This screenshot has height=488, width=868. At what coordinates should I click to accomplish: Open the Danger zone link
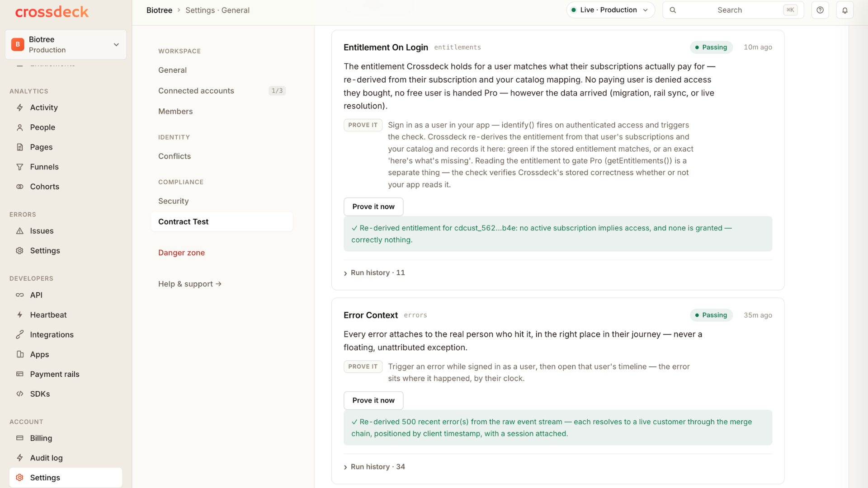[181, 253]
